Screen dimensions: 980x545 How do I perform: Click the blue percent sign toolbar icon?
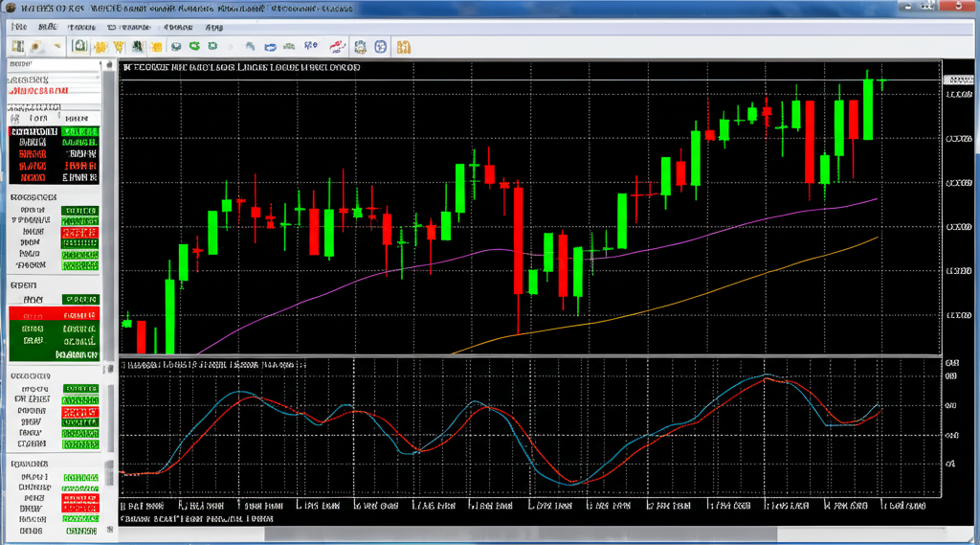(x=311, y=46)
